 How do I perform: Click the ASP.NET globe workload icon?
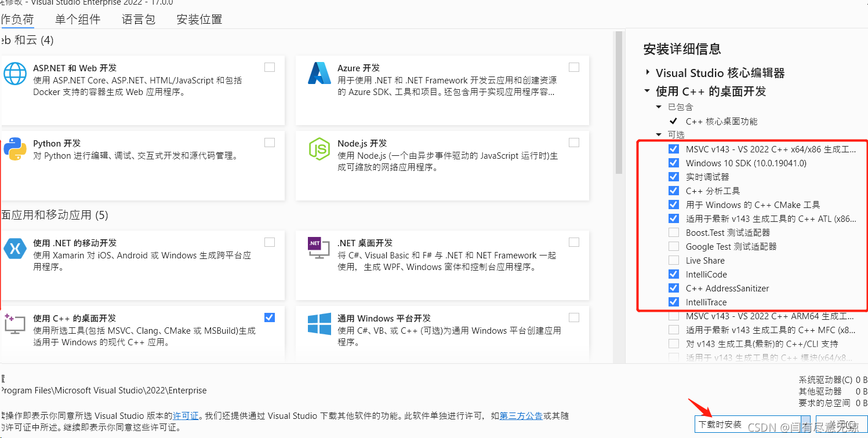point(15,74)
